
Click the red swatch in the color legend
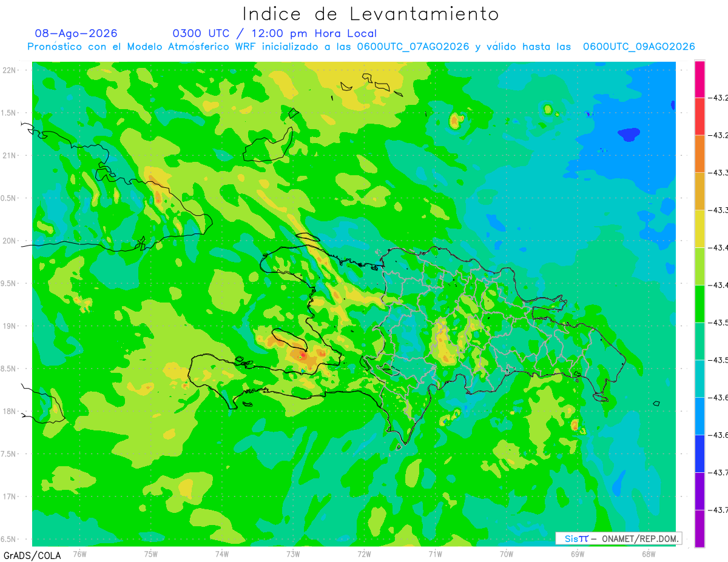point(699,116)
